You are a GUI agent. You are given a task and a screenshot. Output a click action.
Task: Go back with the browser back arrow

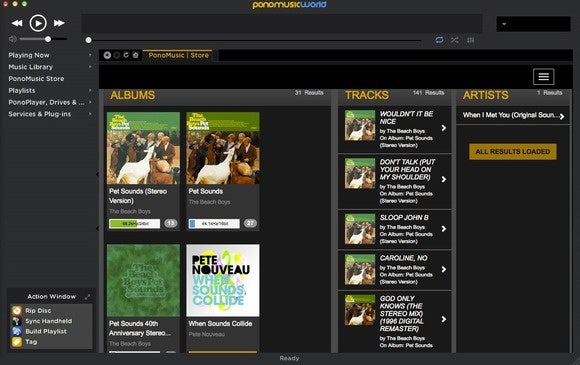coord(107,55)
